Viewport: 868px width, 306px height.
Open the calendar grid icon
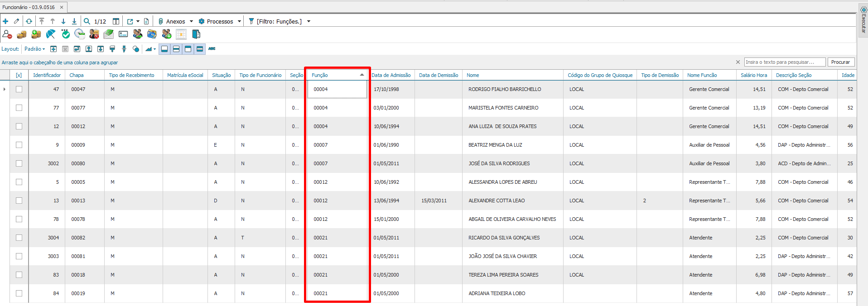coord(181,34)
